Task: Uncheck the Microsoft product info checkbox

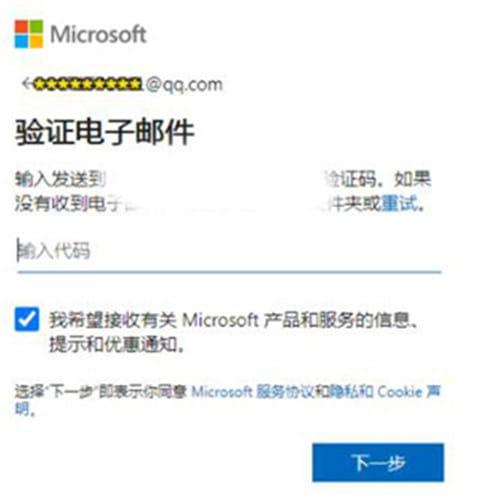Action: pyautogui.click(x=27, y=319)
